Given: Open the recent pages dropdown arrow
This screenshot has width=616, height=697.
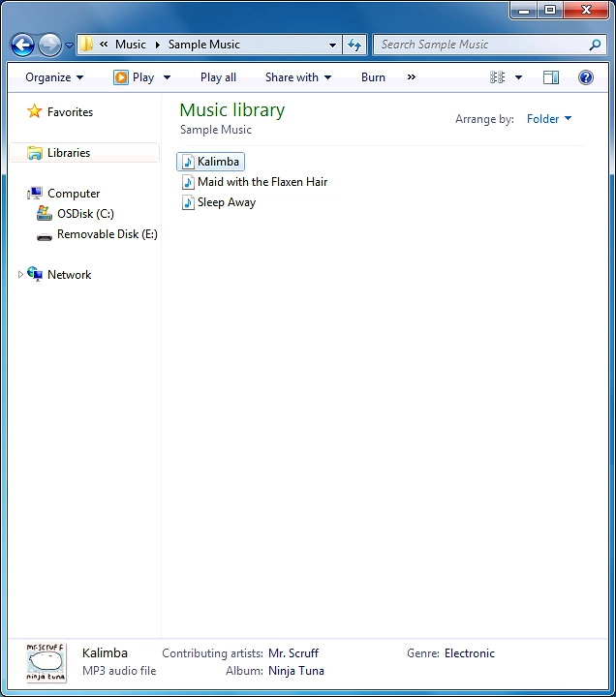Looking at the screenshot, I should pyautogui.click(x=69, y=45).
